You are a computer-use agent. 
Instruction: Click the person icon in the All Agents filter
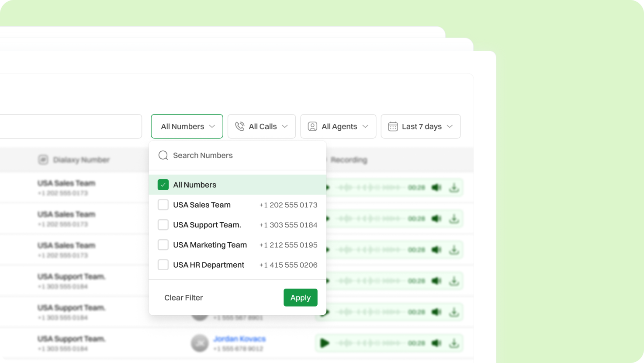pos(312,126)
